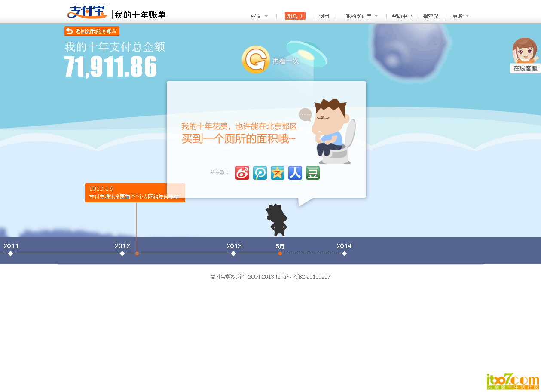Click the 支付宝版权所有 copyright footer text

(270, 277)
